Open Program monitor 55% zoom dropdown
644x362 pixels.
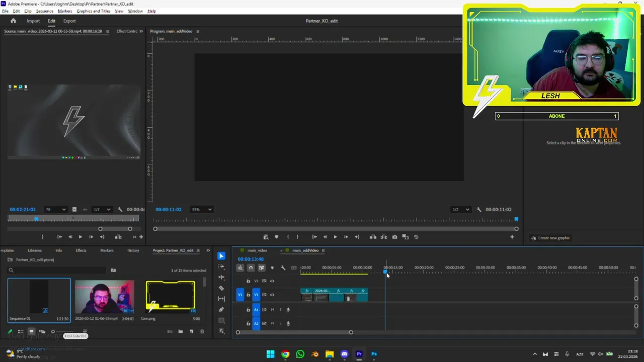(x=202, y=210)
